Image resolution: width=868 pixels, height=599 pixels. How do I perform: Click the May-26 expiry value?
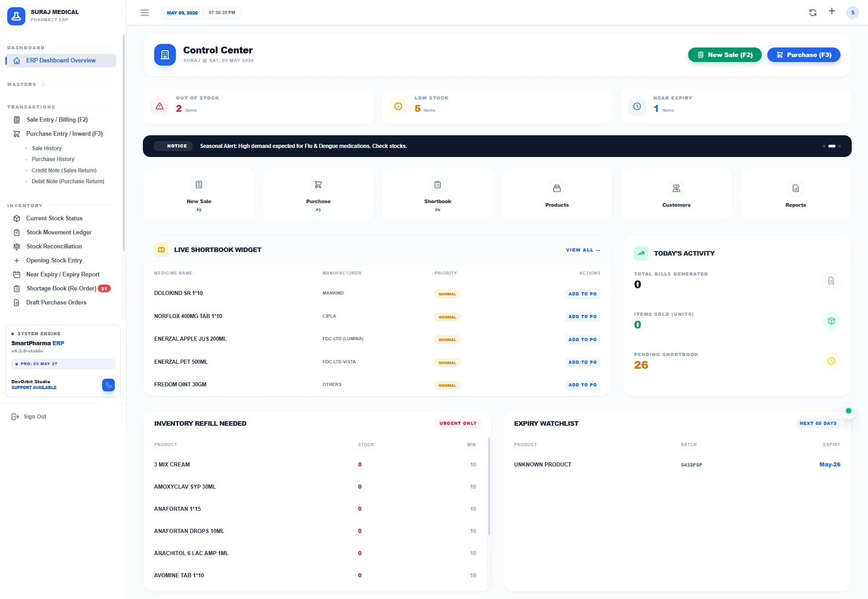[830, 465]
